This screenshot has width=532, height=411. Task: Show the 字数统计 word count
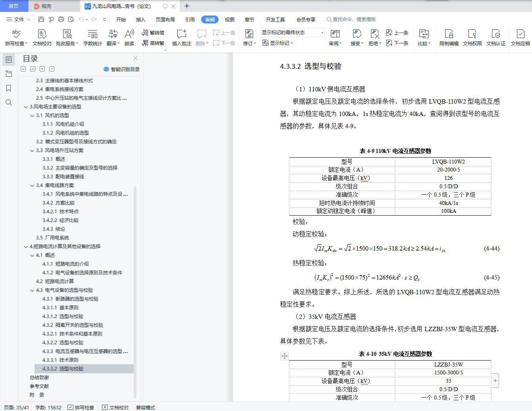(x=92, y=38)
